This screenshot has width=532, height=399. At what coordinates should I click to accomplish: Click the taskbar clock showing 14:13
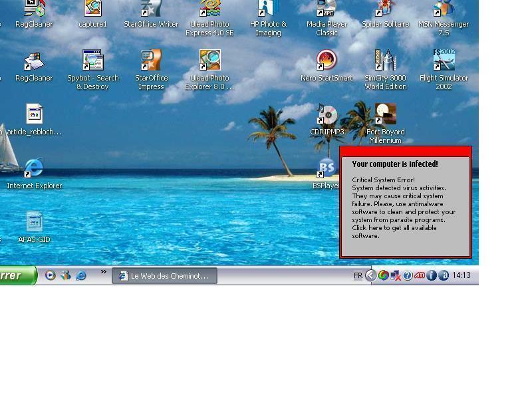462,275
